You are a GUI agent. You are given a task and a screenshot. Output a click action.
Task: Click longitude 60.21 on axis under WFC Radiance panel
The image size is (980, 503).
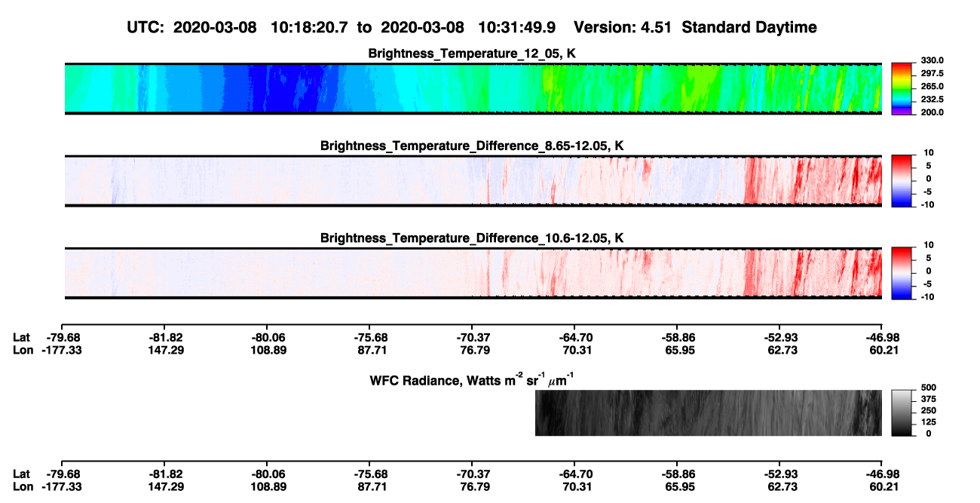pos(882,487)
